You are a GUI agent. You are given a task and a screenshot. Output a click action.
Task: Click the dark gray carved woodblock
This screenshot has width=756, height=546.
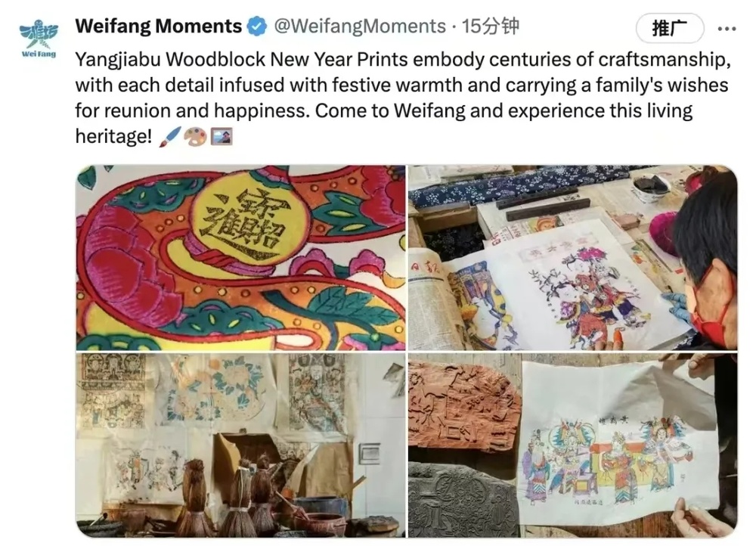pos(462,500)
